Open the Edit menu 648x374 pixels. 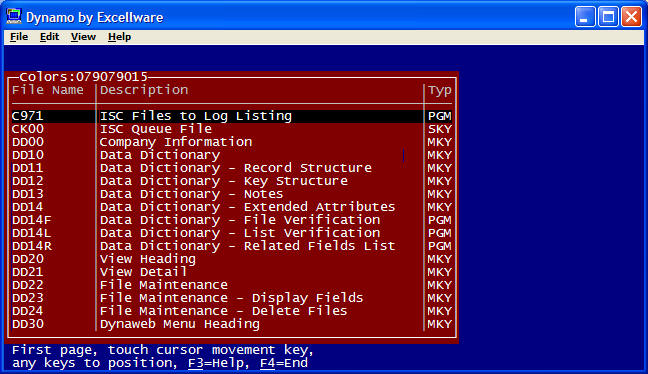point(49,37)
